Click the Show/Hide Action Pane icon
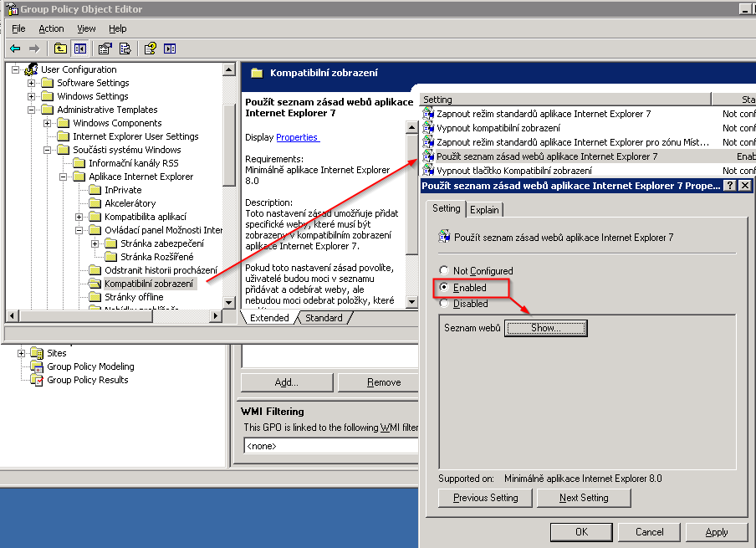Screen dimensions: 756x548 [170, 49]
